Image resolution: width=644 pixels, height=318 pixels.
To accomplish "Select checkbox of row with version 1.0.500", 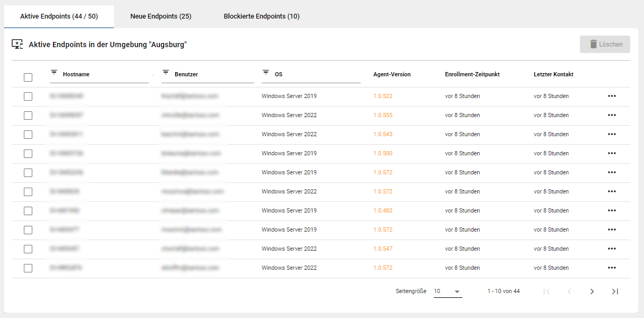I will (28, 154).
